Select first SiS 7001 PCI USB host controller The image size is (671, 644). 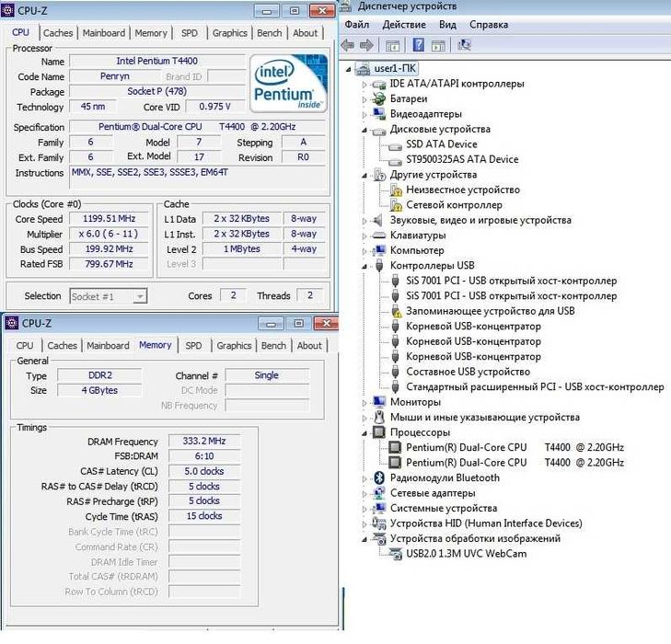tap(512, 281)
